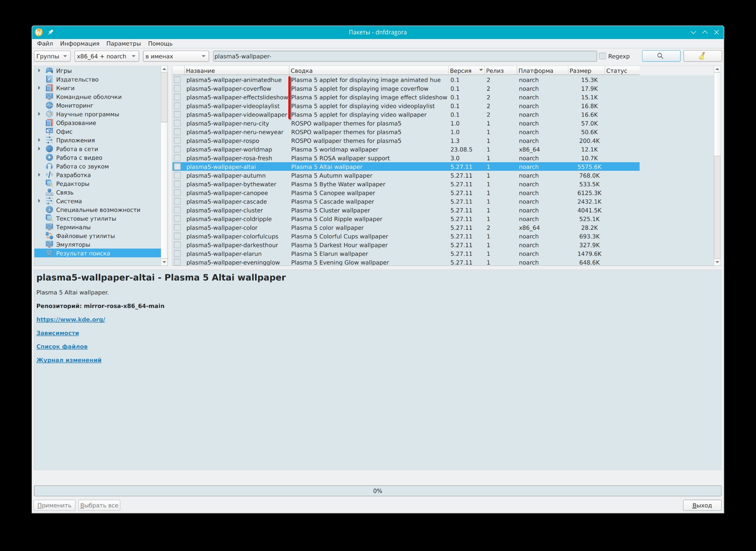The height and width of the screenshot is (551, 756).
Task: Click the plasma5-wallpaper- search field
Action: pyautogui.click(x=404, y=56)
